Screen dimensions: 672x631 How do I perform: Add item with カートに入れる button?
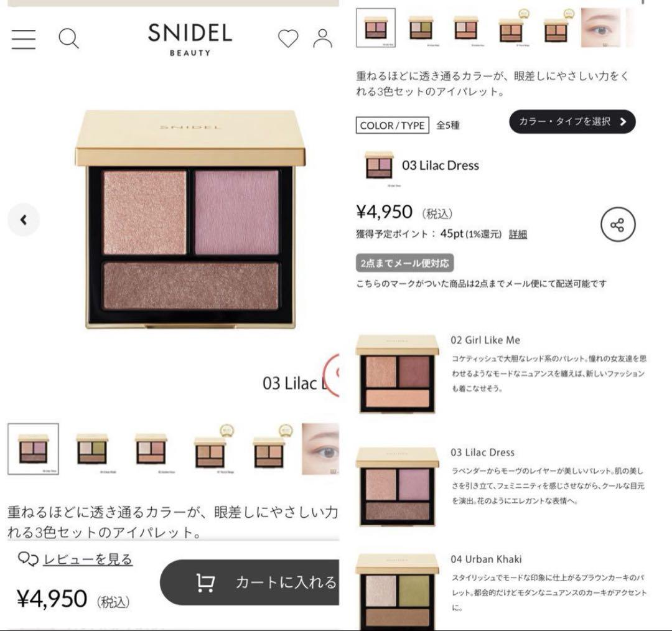tap(250, 582)
